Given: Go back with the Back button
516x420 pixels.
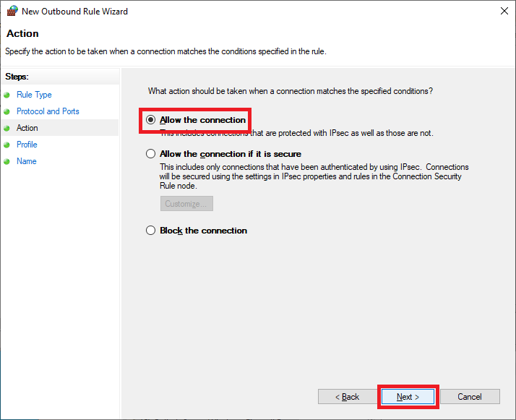Looking at the screenshot, I should [348, 397].
